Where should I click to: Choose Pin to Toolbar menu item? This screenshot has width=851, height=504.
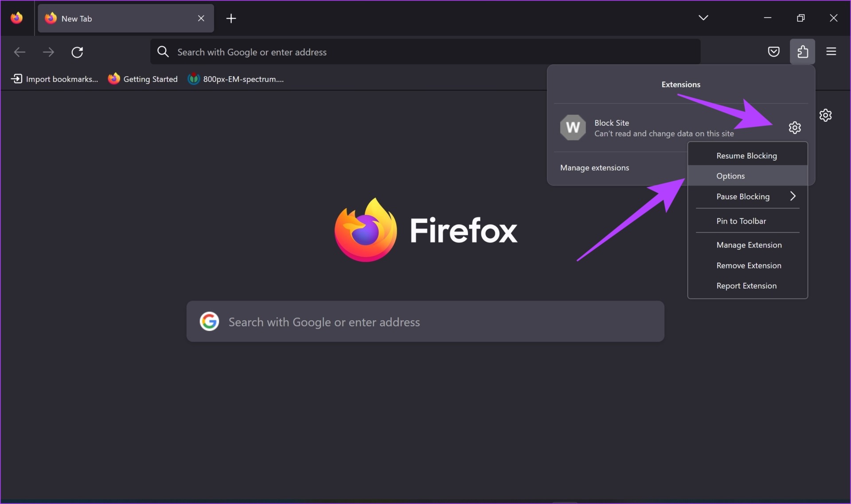(x=747, y=221)
